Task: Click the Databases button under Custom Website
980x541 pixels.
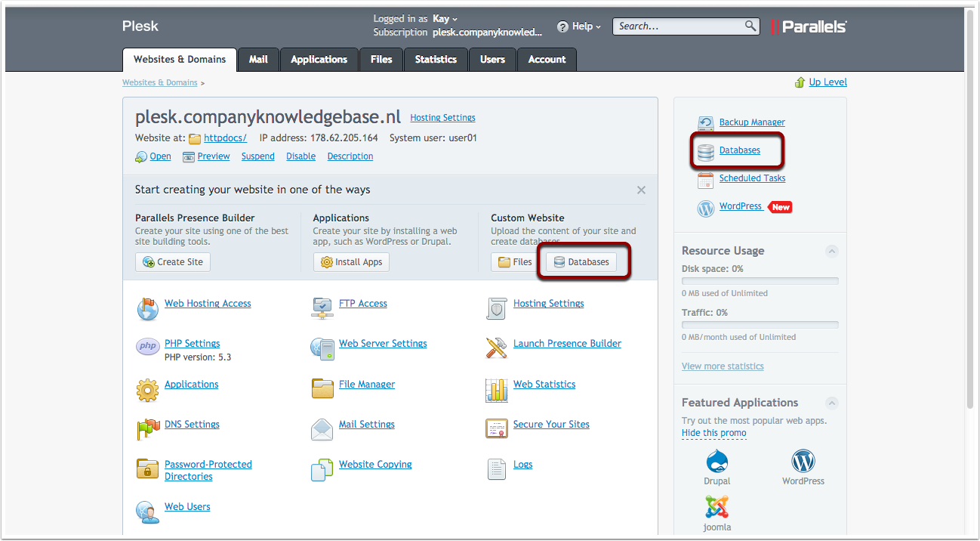Action: tap(581, 262)
